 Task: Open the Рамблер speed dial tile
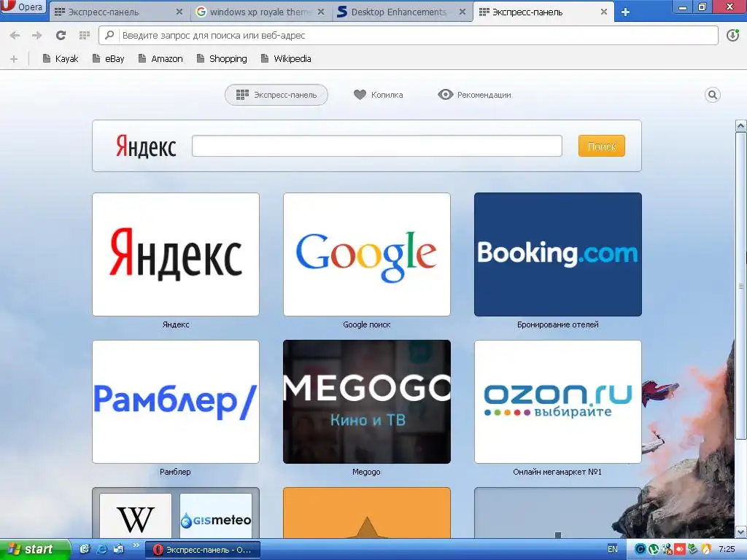(x=176, y=402)
